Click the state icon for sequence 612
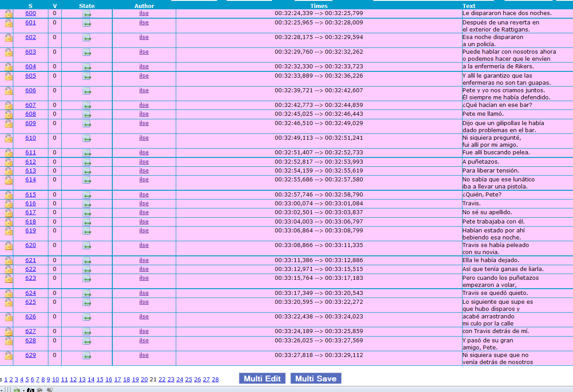 coord(87,162)
